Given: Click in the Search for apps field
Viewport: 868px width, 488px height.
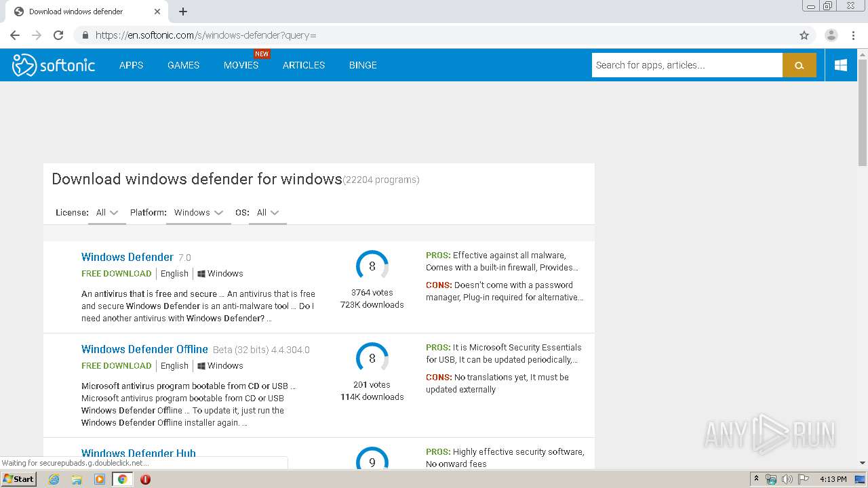Looking at the screenshot, I should [x=687, y=65].
